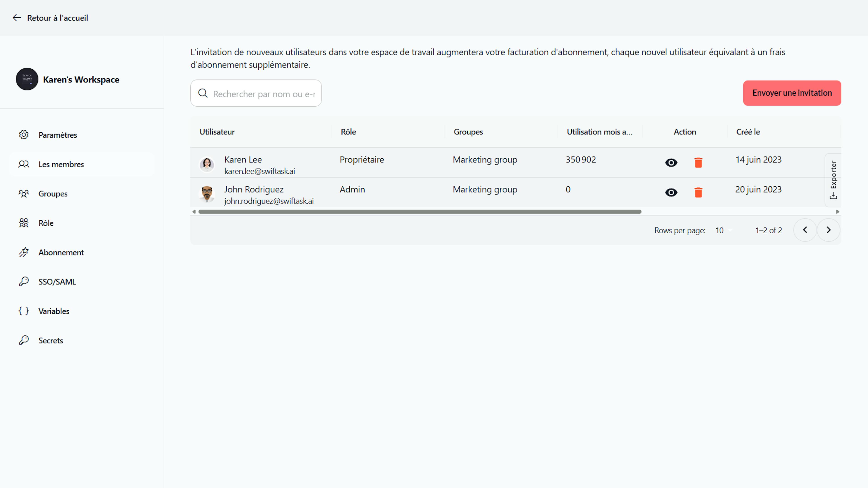Delete John Rodriguez with the trash icon
Viewport: 868px width, 488px height.
698,192
